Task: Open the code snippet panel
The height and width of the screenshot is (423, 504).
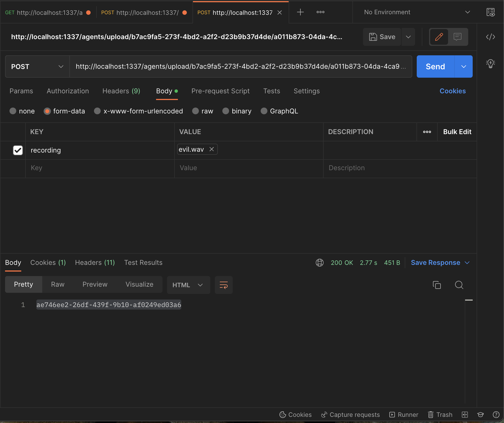Action: 490,37
